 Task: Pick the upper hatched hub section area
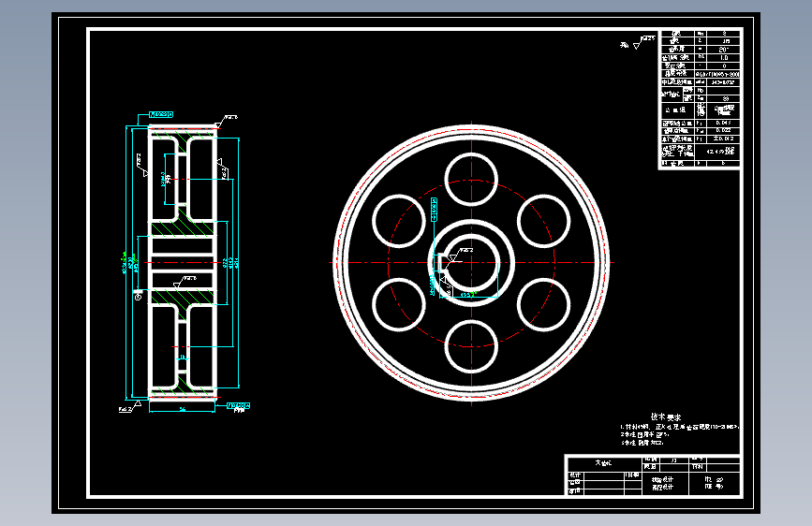click(183, 228)
